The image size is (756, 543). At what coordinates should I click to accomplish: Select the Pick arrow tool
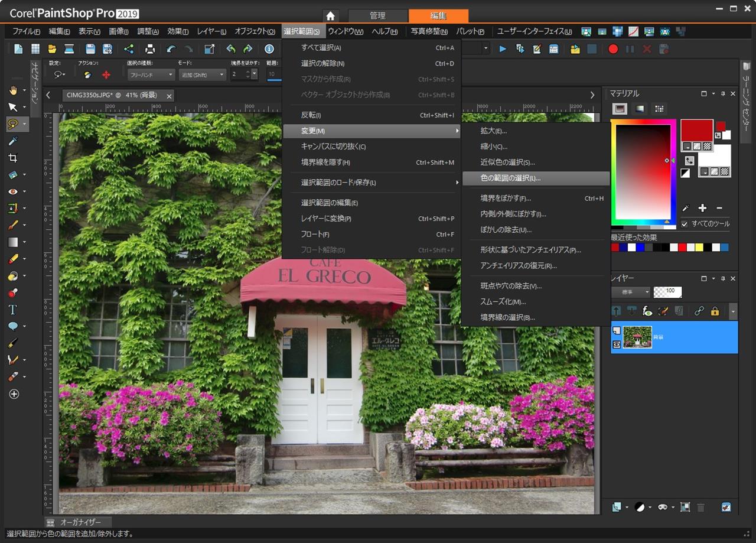(x=12, y=107)
